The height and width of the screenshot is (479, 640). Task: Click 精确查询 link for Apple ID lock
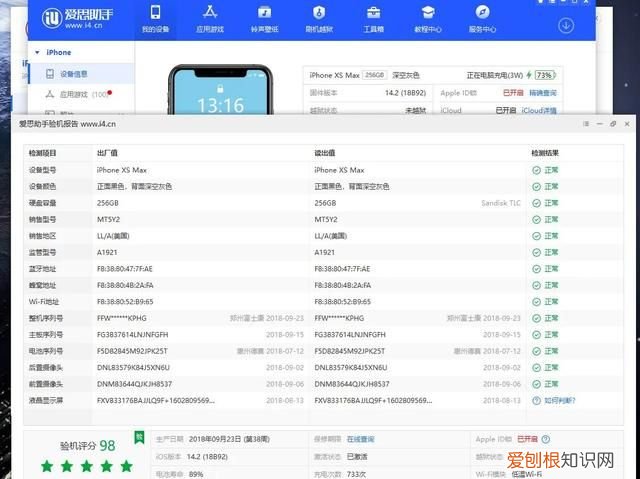[x=543, y=93]
